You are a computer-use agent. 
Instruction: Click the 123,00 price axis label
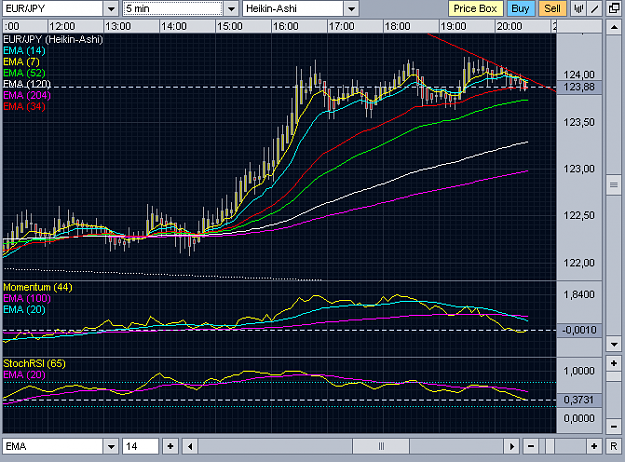click(579, 169)
